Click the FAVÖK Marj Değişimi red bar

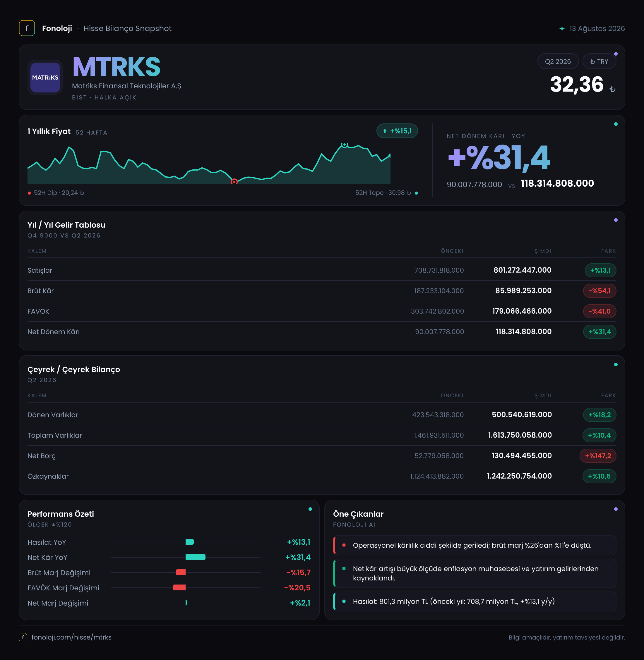(x=179, y=588)
